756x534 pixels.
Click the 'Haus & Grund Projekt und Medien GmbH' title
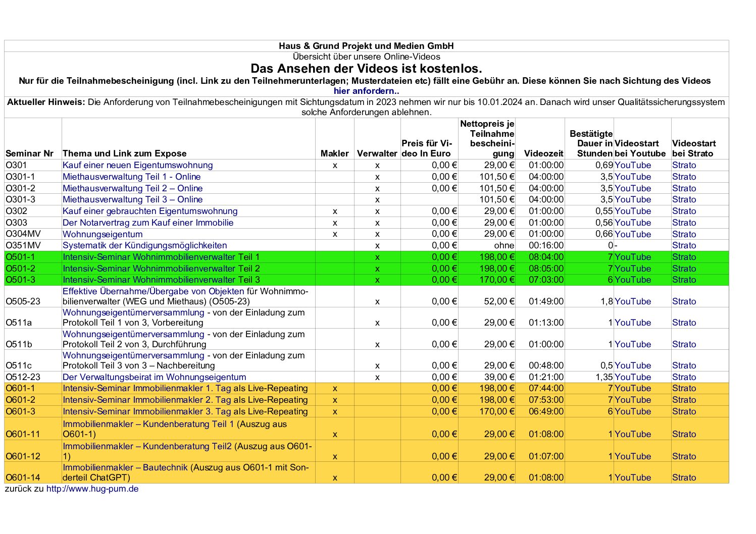pyautogui.click(x=366, y=46)
